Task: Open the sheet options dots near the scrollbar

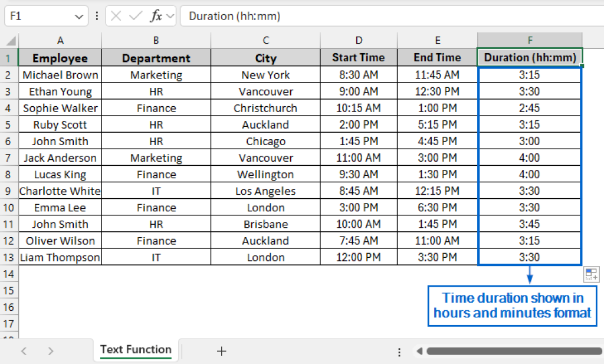Action: [399, 351]
